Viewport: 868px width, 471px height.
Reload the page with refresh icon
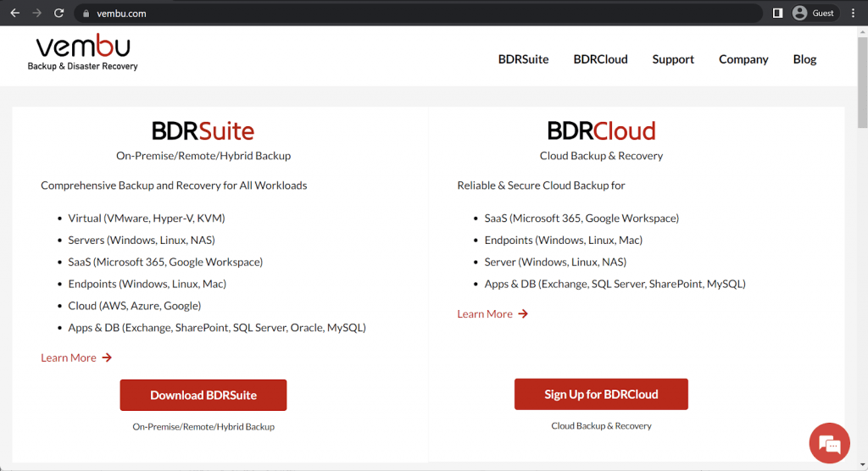click(x=58, y=14)
